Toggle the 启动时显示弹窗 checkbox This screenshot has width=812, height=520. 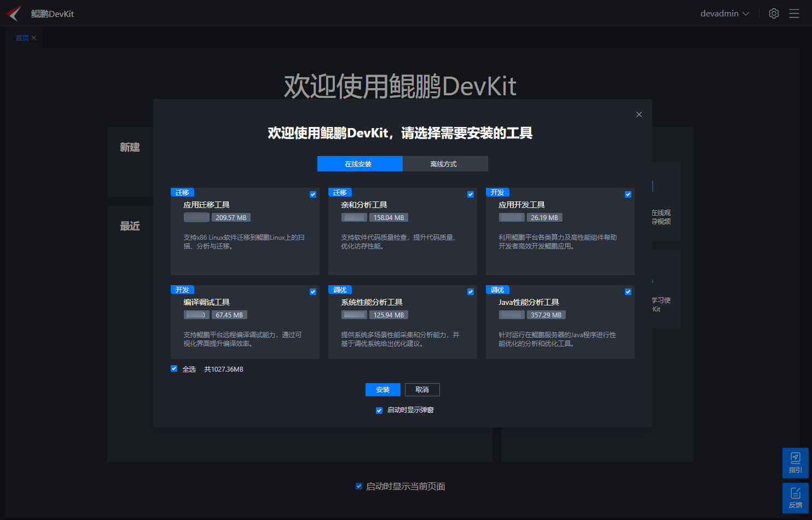[x=379, y=410]
